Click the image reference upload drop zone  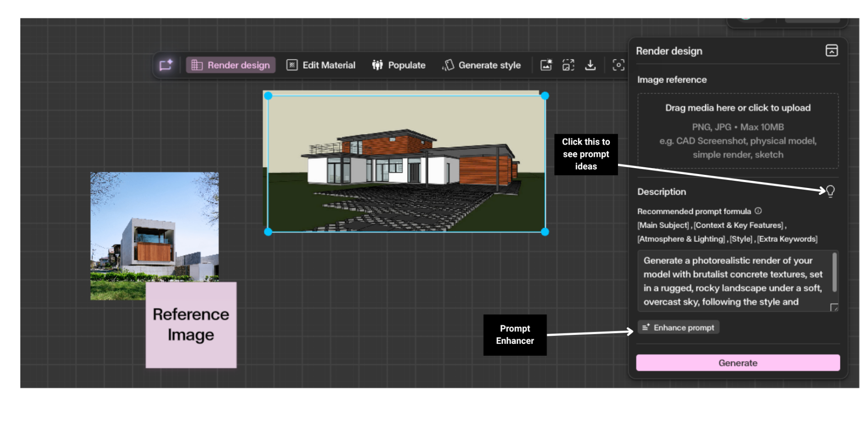(x=738, y=131)
